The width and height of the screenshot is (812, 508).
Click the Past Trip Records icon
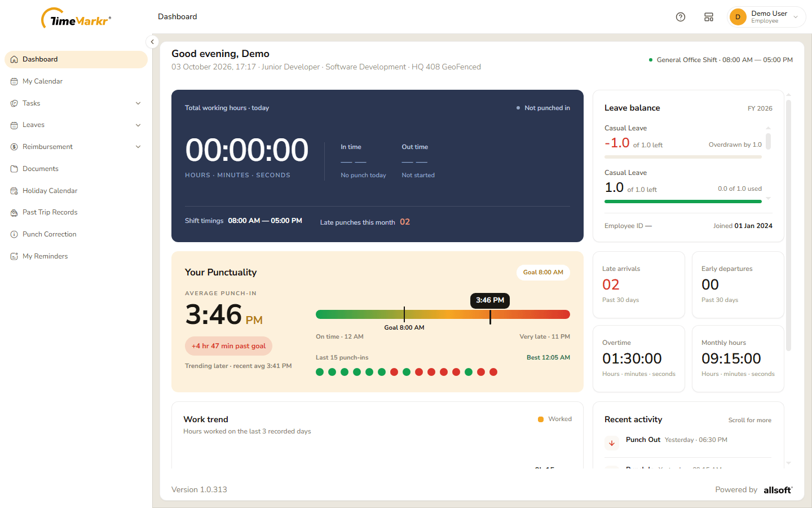(14, 213)
